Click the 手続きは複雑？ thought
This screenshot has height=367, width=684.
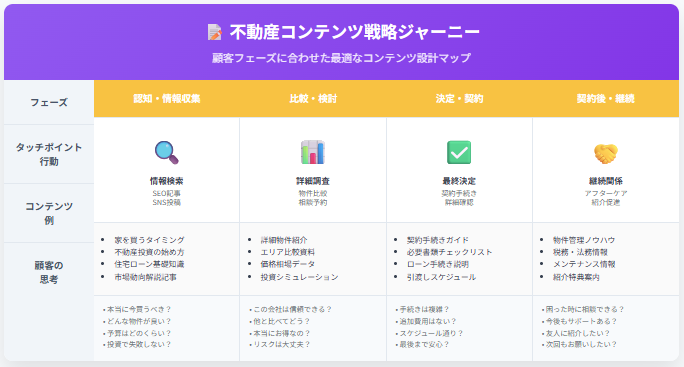pos(424,309)
